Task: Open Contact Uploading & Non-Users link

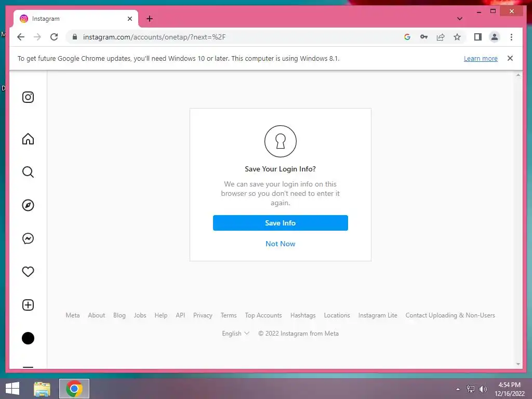Action: (x=450, y=315)
